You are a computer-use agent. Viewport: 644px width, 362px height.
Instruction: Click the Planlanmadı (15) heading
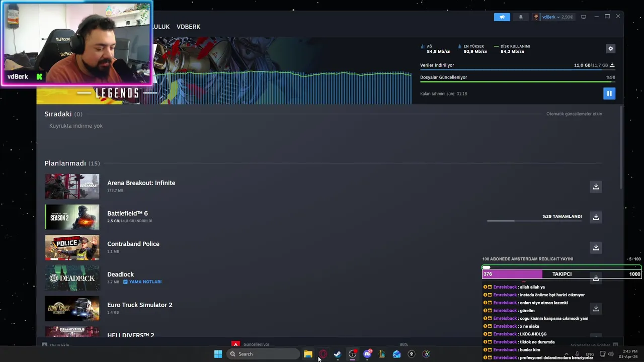click(x=72, y=163)
